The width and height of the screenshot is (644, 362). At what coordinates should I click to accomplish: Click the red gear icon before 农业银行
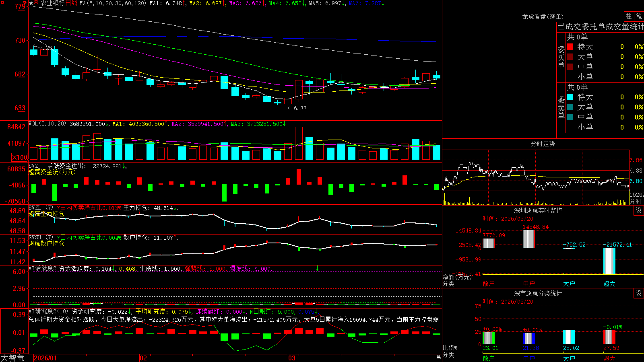click(36, 2)
